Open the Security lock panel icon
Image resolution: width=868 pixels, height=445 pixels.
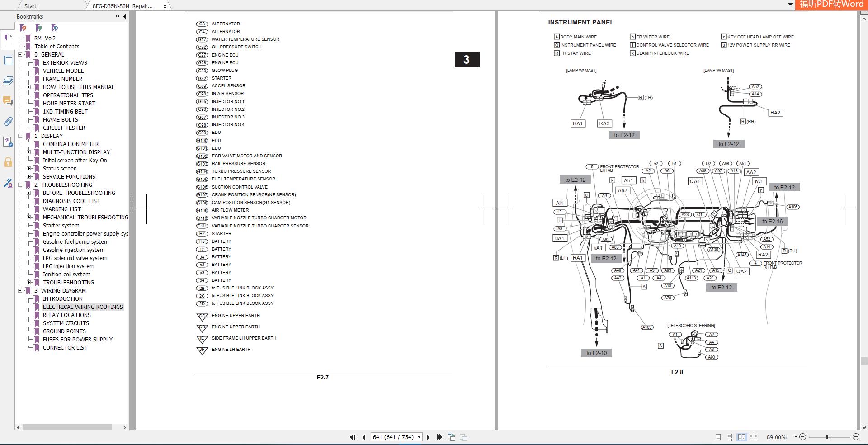pyautogui.click(x=8, y=162)
